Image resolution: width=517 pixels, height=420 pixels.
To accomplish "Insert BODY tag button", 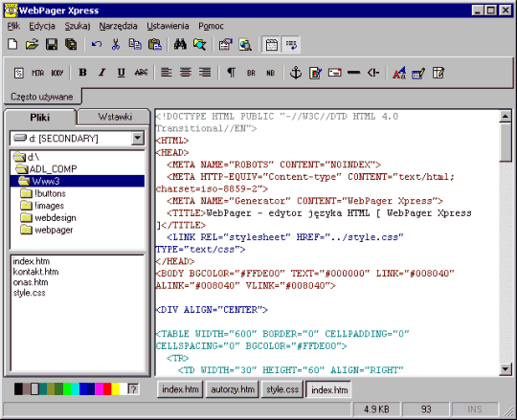I will [57, 73].
